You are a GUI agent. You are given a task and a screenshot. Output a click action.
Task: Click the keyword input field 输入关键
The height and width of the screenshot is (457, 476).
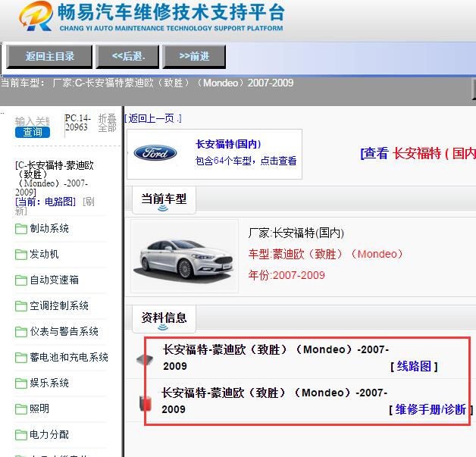33,121
